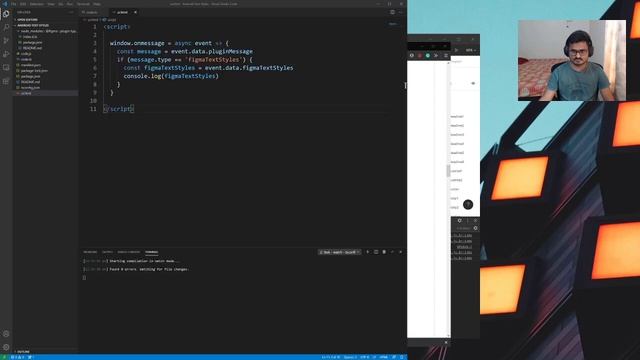Click the Figma window vertical scrollbar thumb

tap(448, 171)
